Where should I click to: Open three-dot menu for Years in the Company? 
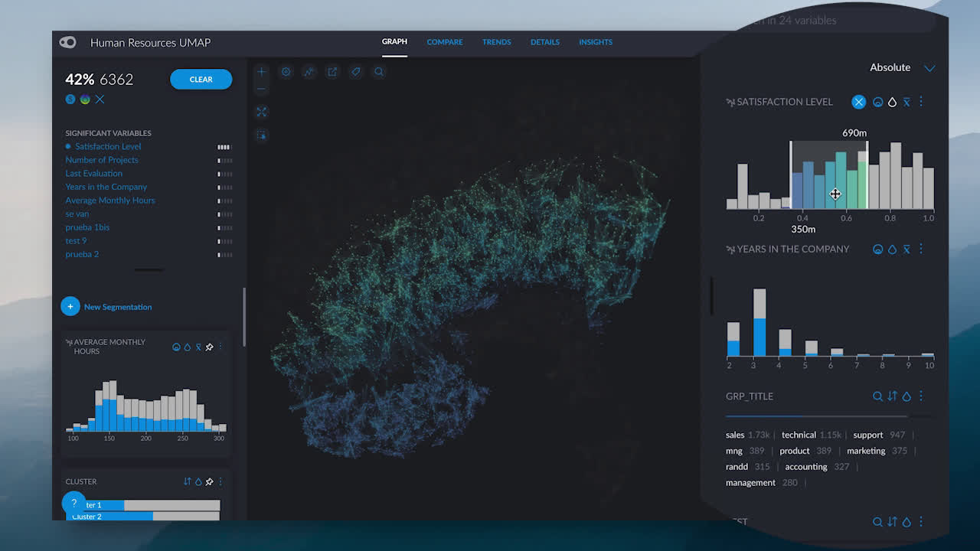[x=921, y=249]
